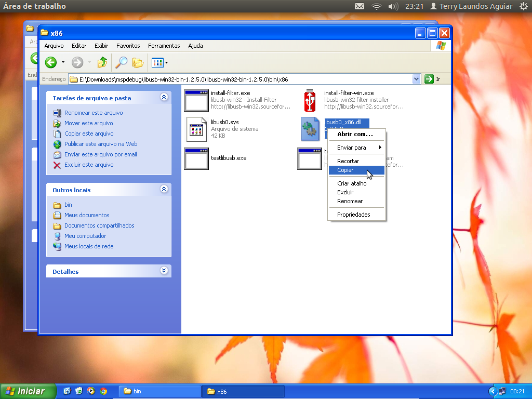Select the testlibusb.exe file icon

point(196,158)
